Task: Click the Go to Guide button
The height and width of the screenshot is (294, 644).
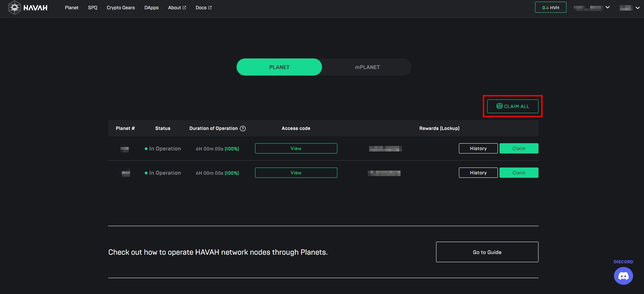Action: (487, 252)
